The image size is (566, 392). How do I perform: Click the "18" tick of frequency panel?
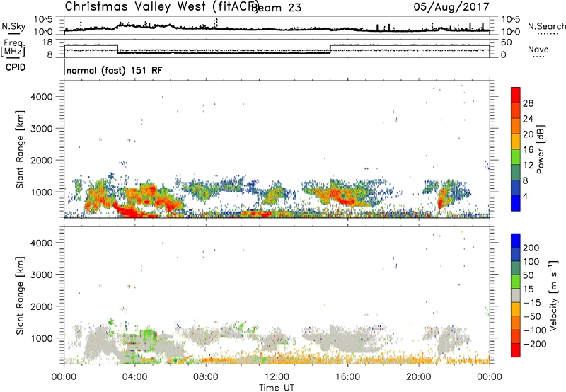47,42
